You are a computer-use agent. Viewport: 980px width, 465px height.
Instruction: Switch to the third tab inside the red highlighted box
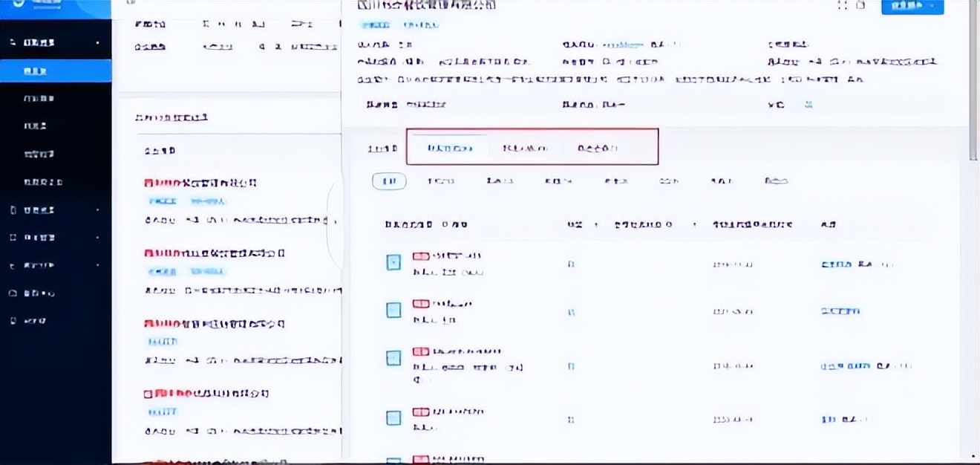click(x=598, y=147)
